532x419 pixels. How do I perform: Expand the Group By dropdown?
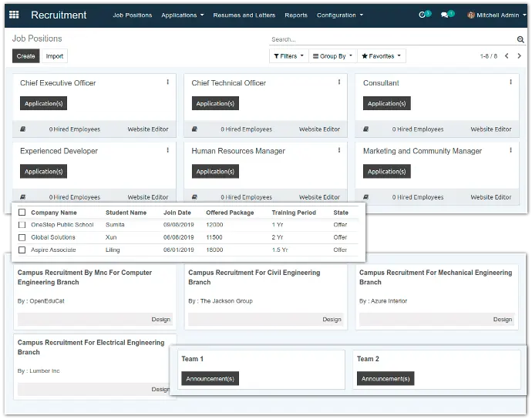pyautogui.click(x=332, y=56)
